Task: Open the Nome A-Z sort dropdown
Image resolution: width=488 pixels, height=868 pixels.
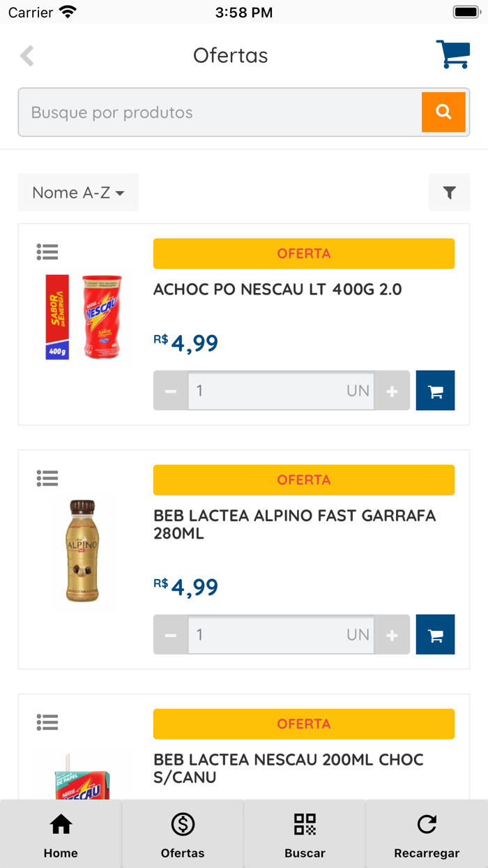Action: click(x=78, y=193)
